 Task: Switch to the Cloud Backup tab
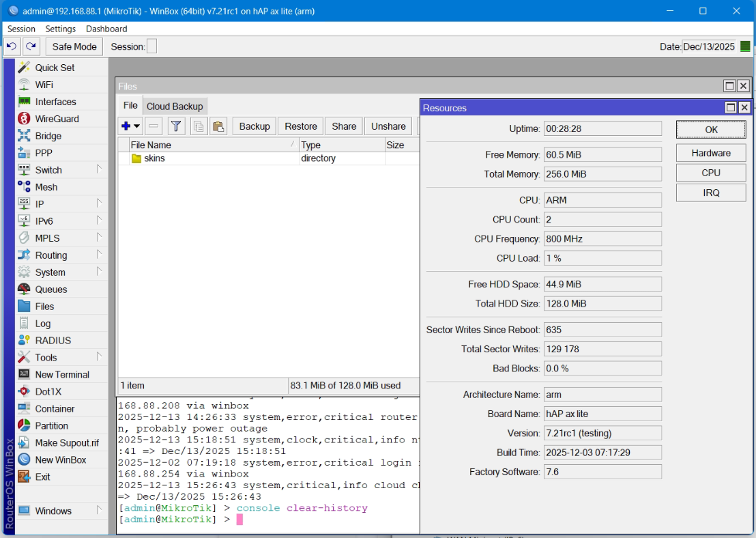tap(175, 106)
